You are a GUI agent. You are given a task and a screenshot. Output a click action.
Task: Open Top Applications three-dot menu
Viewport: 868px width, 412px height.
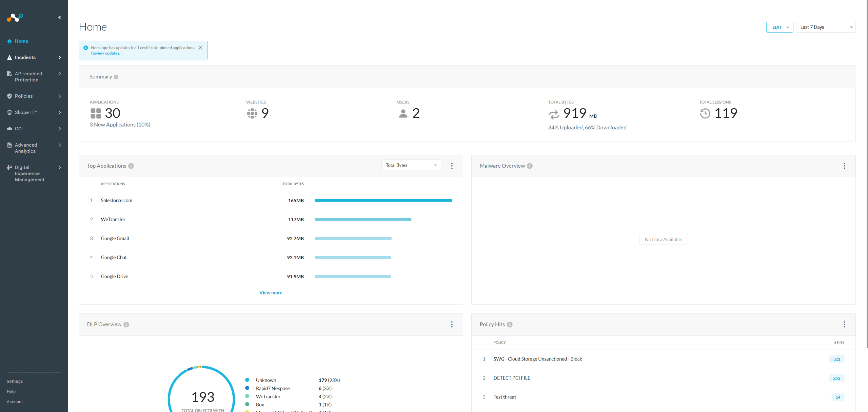click(452, 166)
